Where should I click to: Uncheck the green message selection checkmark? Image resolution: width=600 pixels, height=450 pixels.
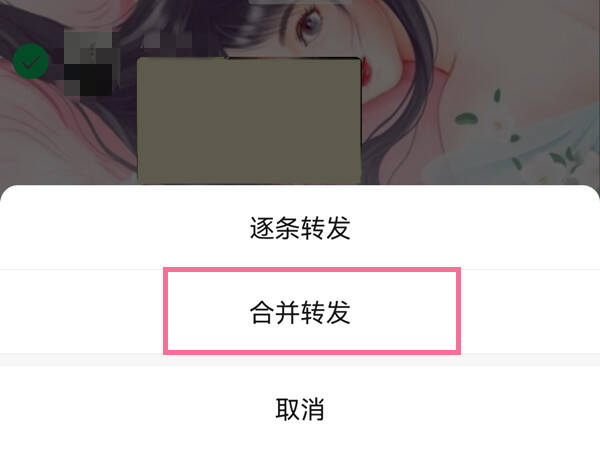click(x=31, y=61)
